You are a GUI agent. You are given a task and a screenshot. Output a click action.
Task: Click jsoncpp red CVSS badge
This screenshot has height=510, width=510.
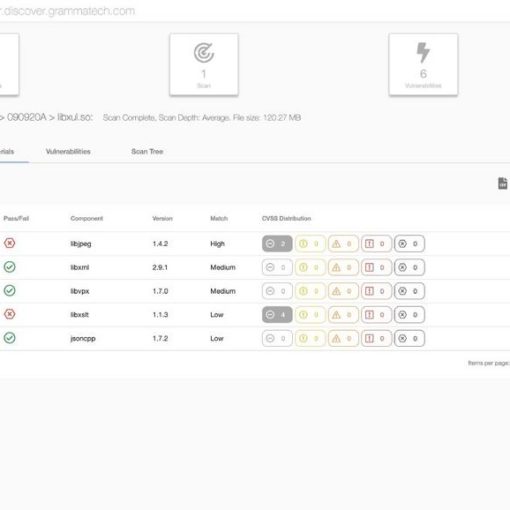tap(376, 338)
